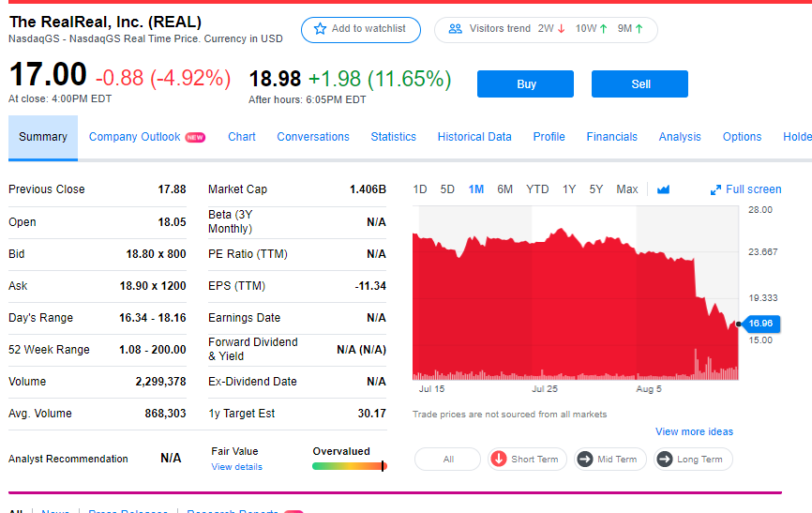812x513 pixels.
Task: Click the Mid Term right-arrow icon
Action: pyautogui.click(x=585, y=460)
